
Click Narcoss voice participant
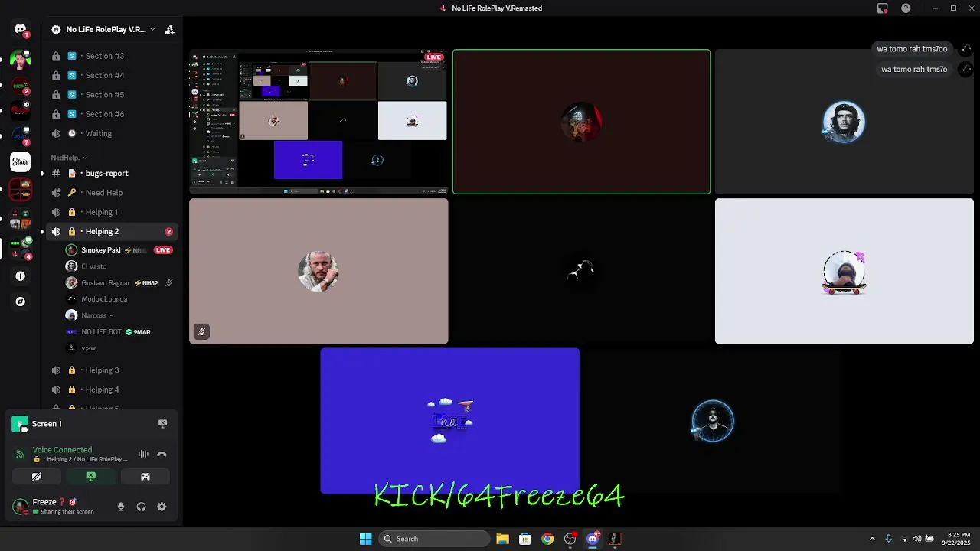[x=119, y=315]
